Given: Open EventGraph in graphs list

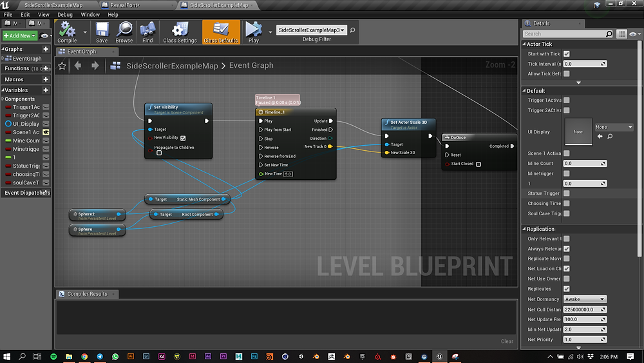Looking at the screenshot, I should pyautogui.click(x=26, y=59).
